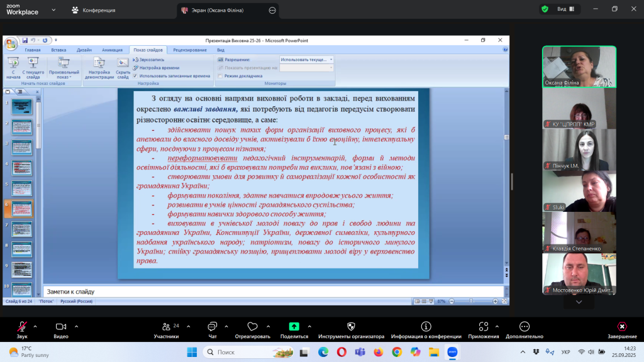644x362 pixels.
Task: Expand the Вид view menu in Zoom
Action: 565,9
